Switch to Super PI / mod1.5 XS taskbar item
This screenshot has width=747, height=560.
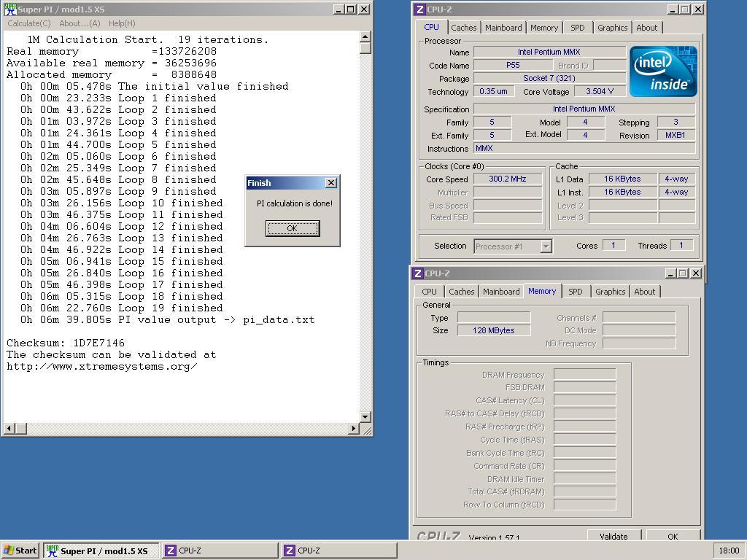[101, 551]
